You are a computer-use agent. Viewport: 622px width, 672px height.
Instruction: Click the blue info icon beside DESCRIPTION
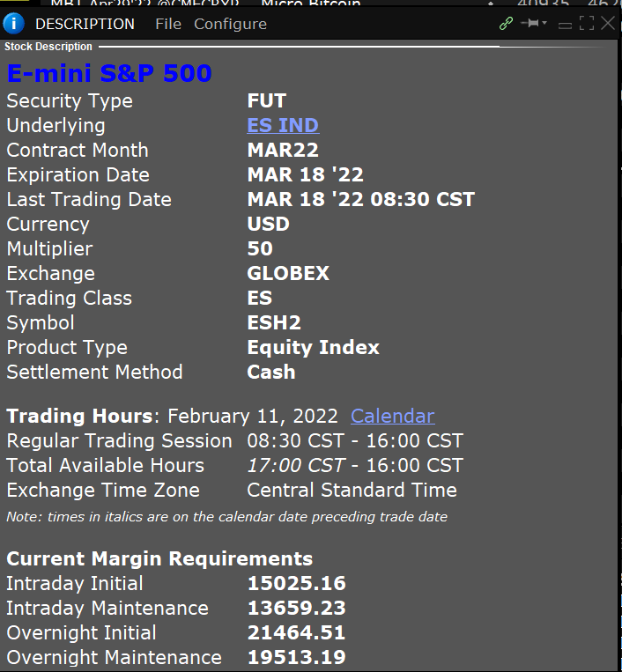point(13,24)
